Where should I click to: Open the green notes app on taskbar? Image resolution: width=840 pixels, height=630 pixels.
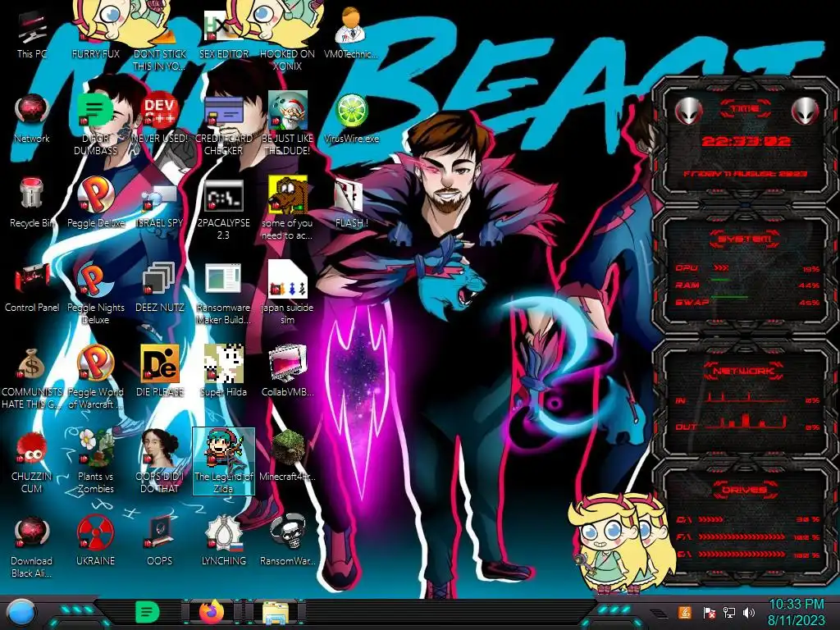pos(148,612)
